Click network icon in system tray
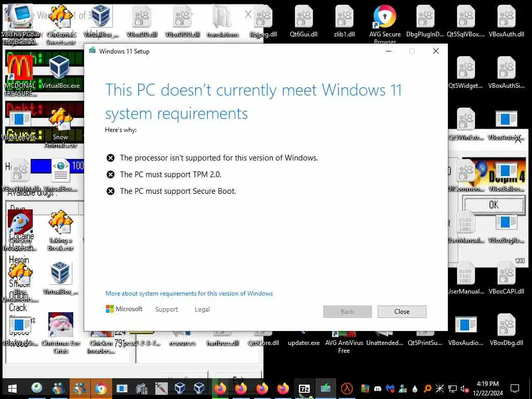The height and width of the screenshot is (399, 532). pos(453,389)
